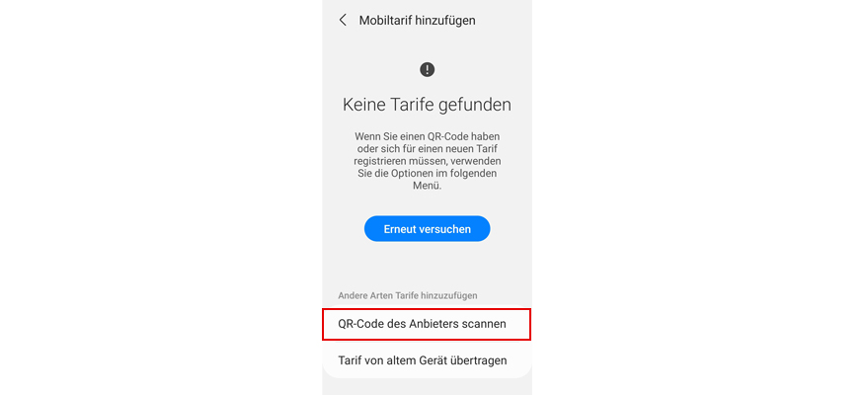Retry the plan search with Erneut versuchen

[x=427, y=229]
